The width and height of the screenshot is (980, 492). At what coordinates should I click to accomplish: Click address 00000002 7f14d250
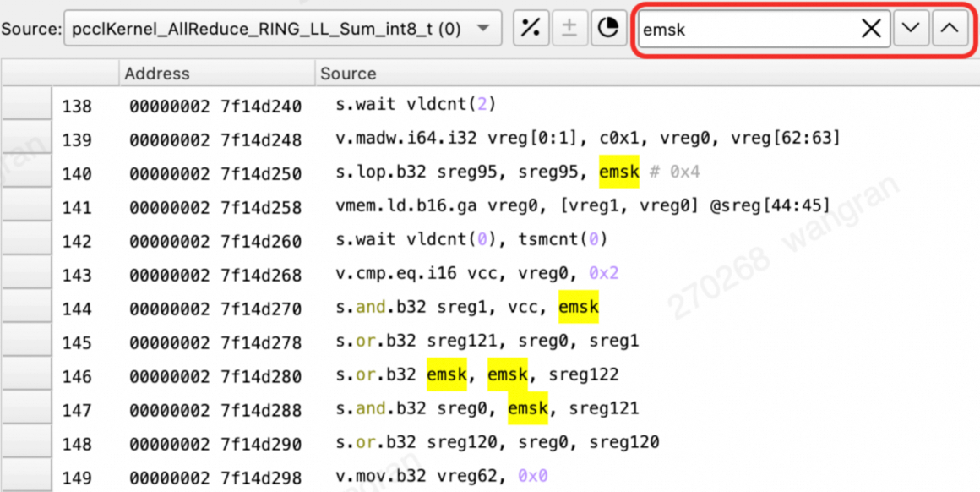click(x=215, y=173)
